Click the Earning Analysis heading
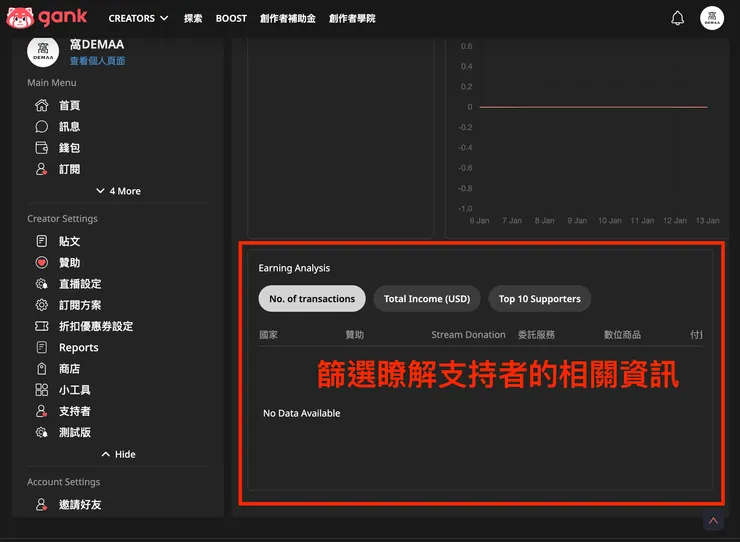The width and height of the screenshot is (740, 542). pyautogui.click(x=294, y=268)
